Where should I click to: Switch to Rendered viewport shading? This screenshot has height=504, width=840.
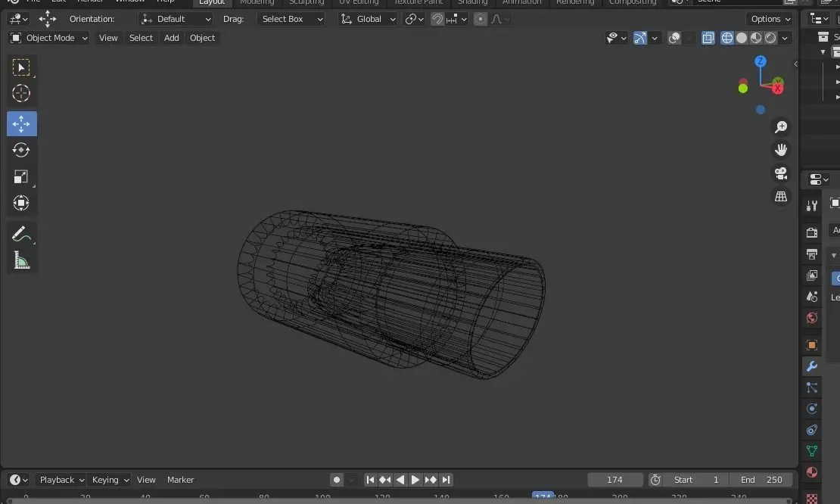click(770, 38)
